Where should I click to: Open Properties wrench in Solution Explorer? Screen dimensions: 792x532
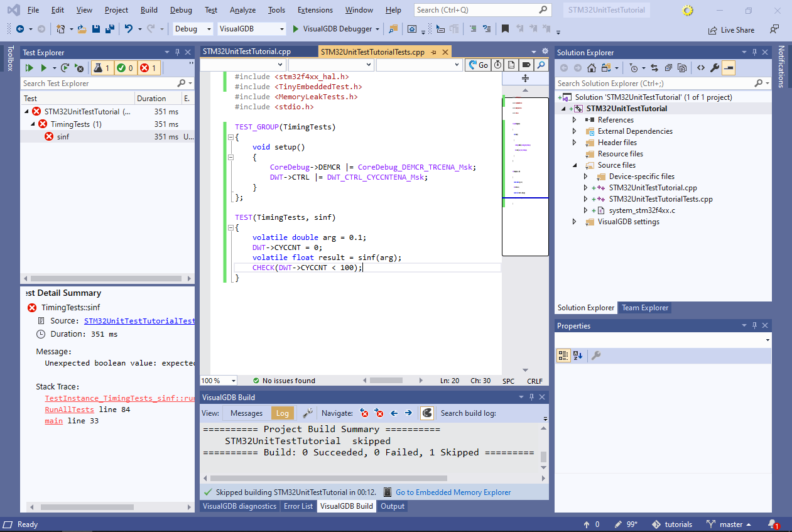(715, 68)
